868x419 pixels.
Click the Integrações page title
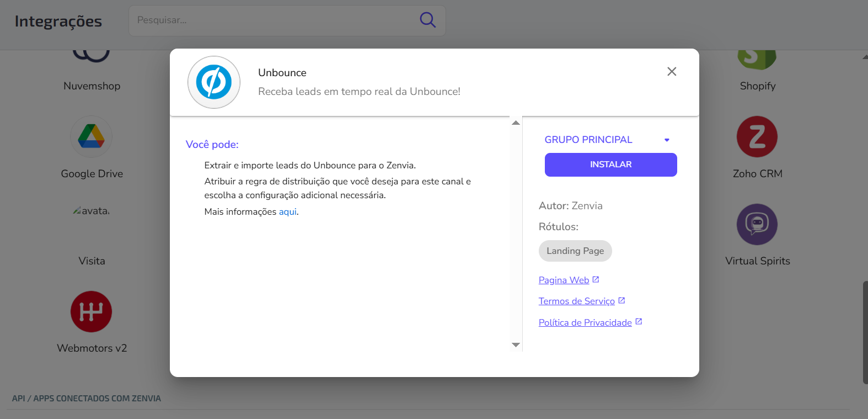point(58,21)
